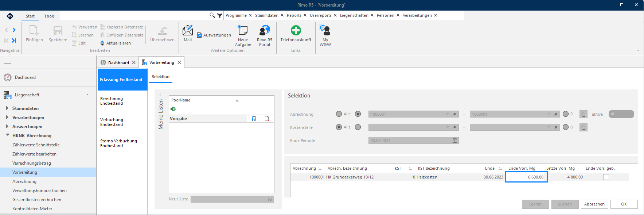
Task: Click the Suchen button
Action: coord(565,204)
